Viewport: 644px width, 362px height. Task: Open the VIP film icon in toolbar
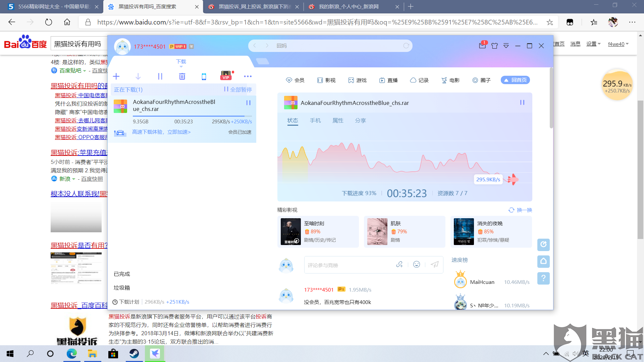226,76
